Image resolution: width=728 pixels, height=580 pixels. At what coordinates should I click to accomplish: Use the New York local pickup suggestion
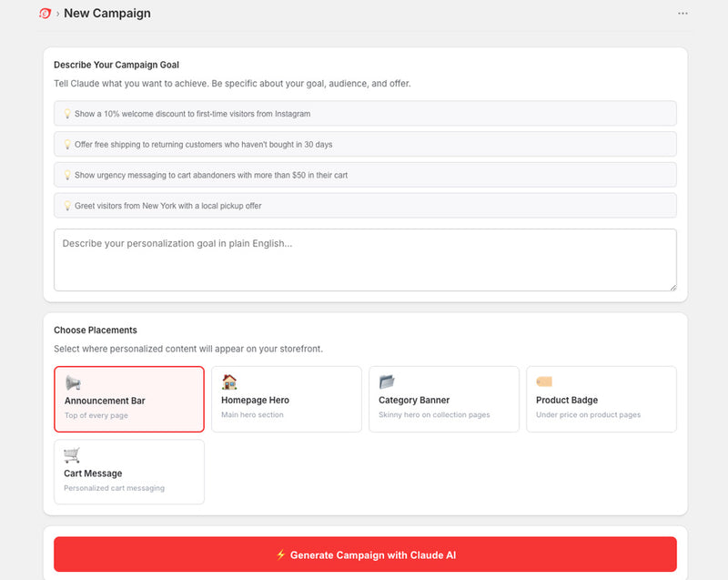coord(365,205)
